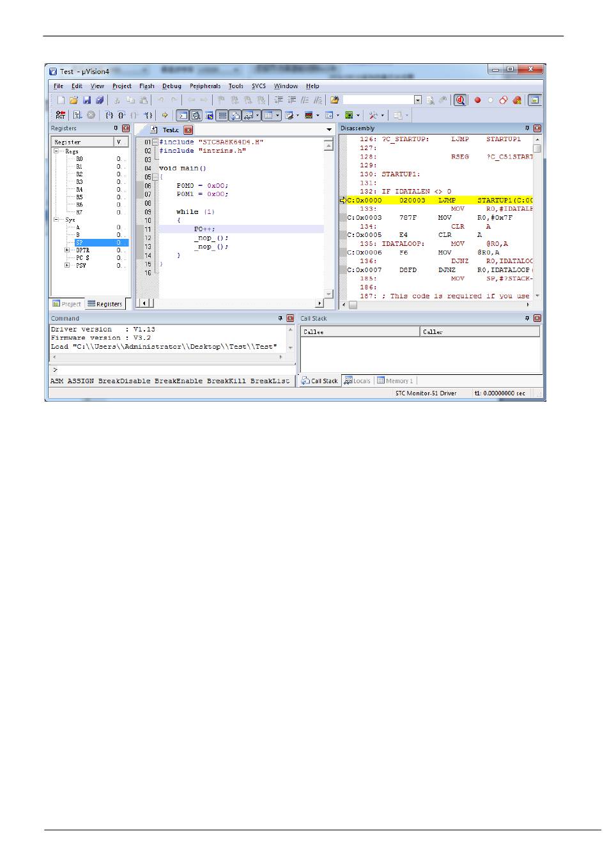This screenshot has height=868, width=607.
Task: Toggle the Command Window button
Action: coord(182,115)
